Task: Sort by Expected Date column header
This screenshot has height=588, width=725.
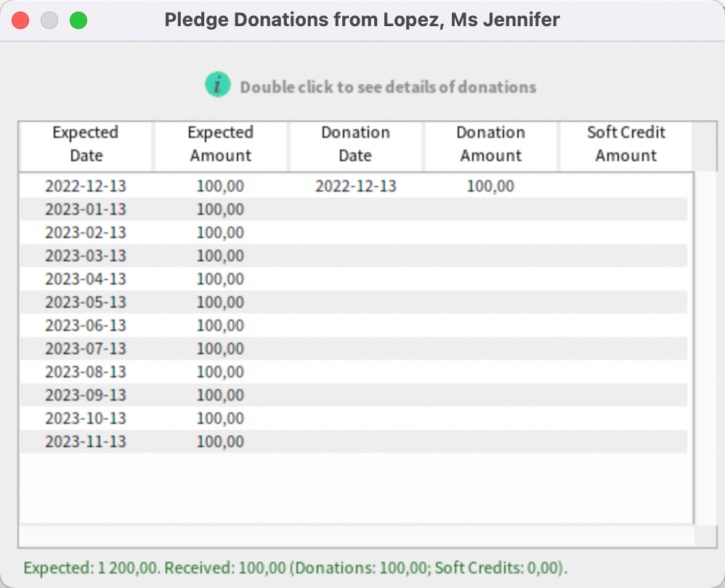Action: (85, 144)
